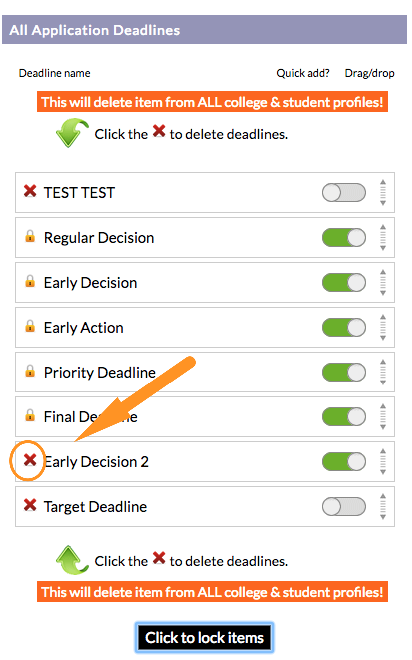412x660 pixels.
Task: Click the lock icon beside Early Action
Action: coord(30,326)
